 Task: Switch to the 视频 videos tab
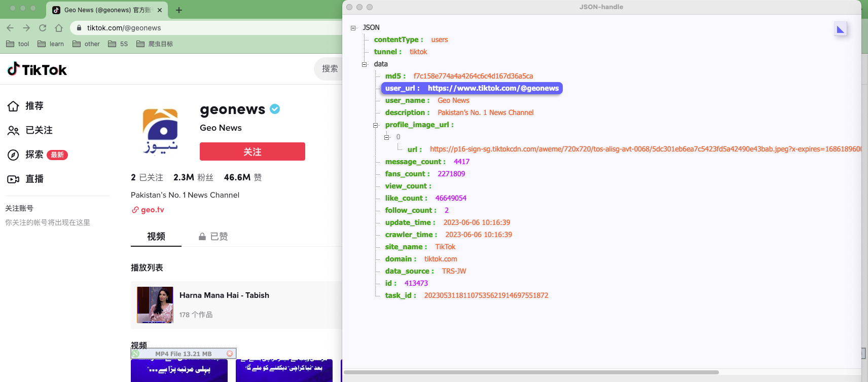click(156, 237)
